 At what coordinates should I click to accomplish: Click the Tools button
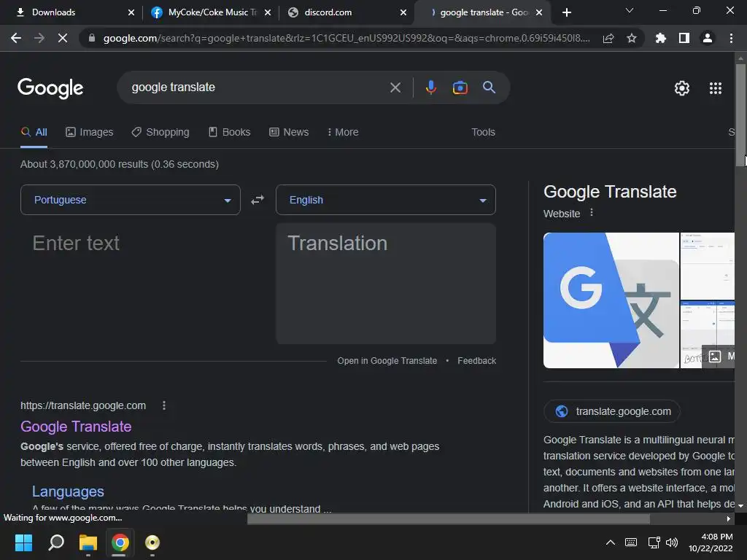click(483, 132)
